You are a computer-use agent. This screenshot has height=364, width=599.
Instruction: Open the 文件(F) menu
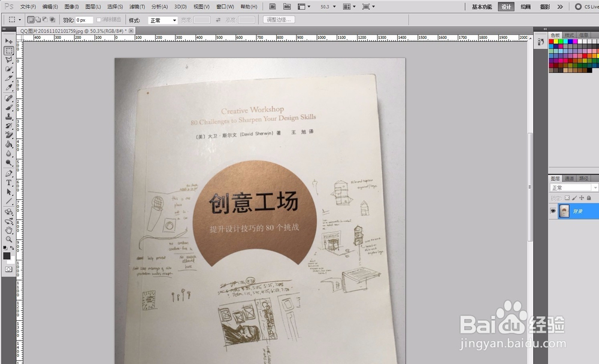[x=28, y=7]
